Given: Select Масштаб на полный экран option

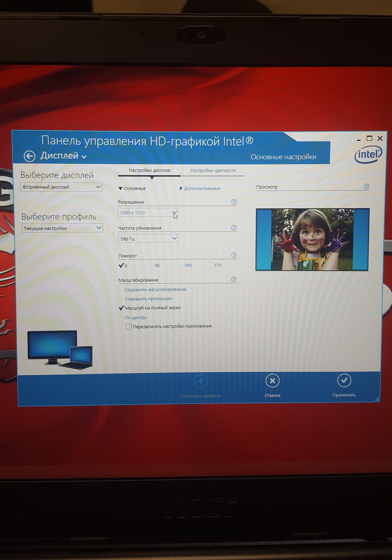Looking at the screenshot, I should click(x=150, y=308).
